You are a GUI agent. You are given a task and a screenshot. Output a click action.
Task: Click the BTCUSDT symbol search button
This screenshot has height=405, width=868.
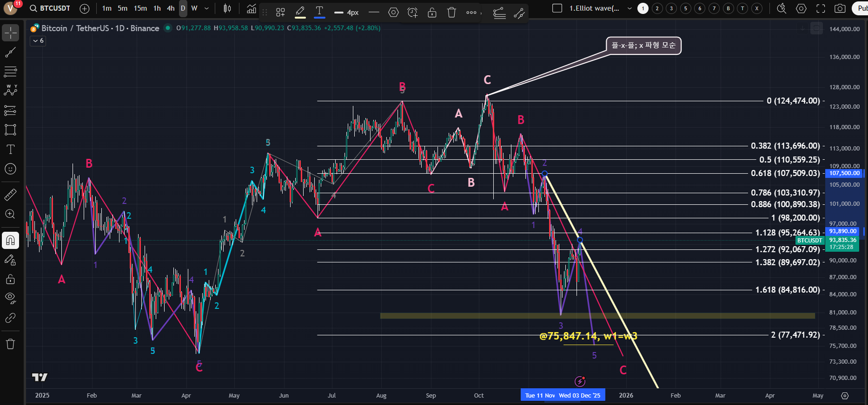point(50,8)
